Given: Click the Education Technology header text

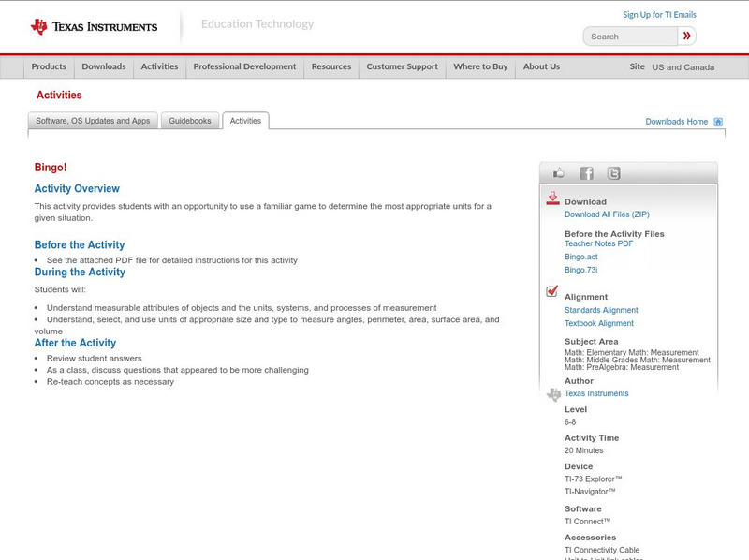Looking at the screenshot, I should [x=257, y=24].
